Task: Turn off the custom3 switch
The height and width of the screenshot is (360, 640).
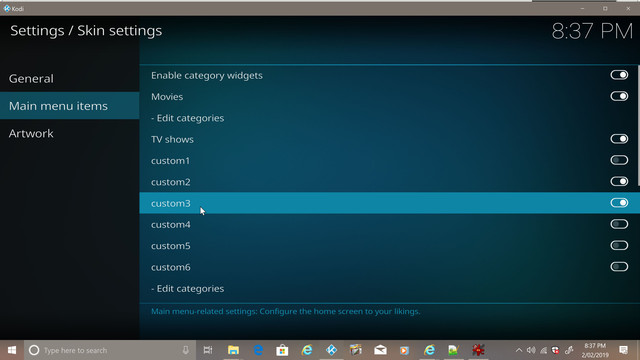Action: click(619, 203)
